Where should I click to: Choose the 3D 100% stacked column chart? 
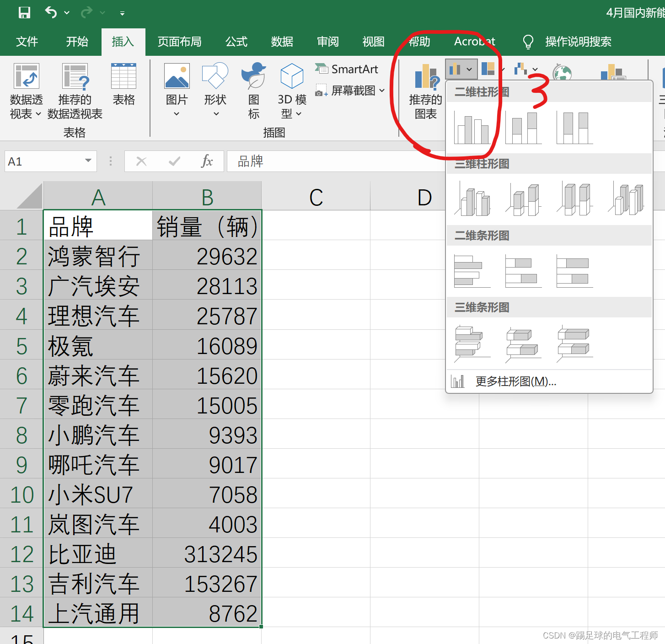coord(575,199)
